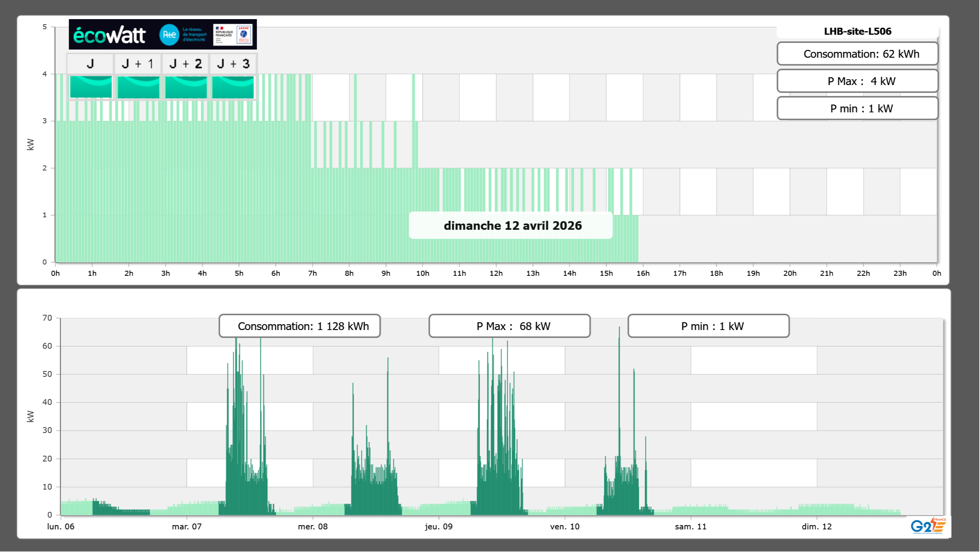Click the green signal icon under J
Viewport: 980px width, 552px height.
pos(91,87)
